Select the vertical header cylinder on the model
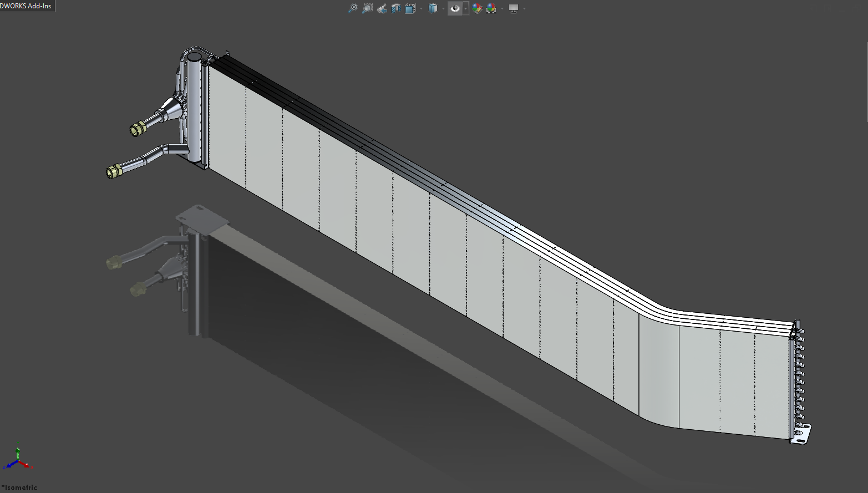Image resolution: width=868 pixels, height=493 pixels. 194,106
